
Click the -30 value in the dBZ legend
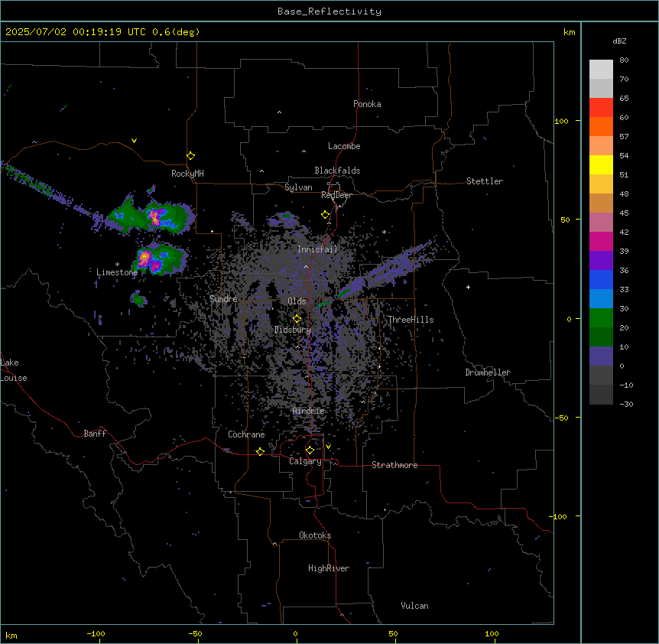pyautogui.click(x=626, y=405)
